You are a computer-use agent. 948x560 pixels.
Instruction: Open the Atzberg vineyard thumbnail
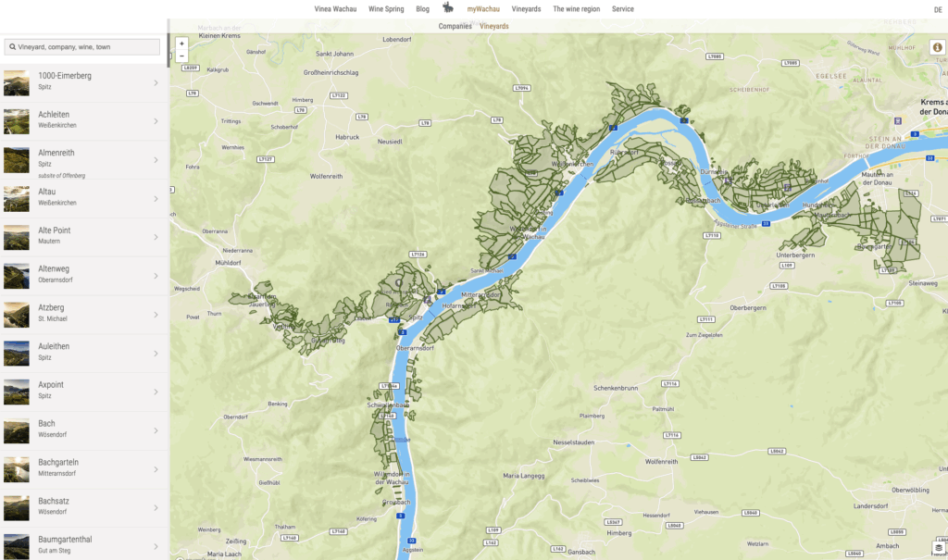click(x=17, y=315)
